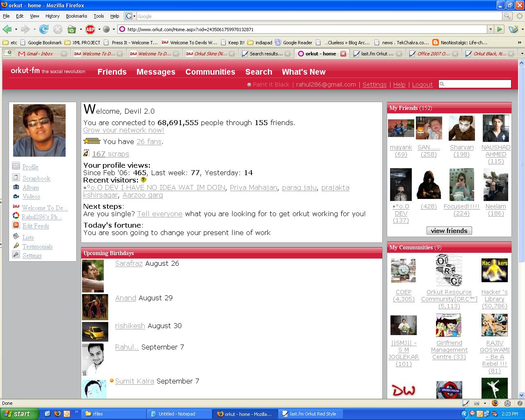525x420 pixels.
Task: Open the Tools menu
Action: coord(98,16)
